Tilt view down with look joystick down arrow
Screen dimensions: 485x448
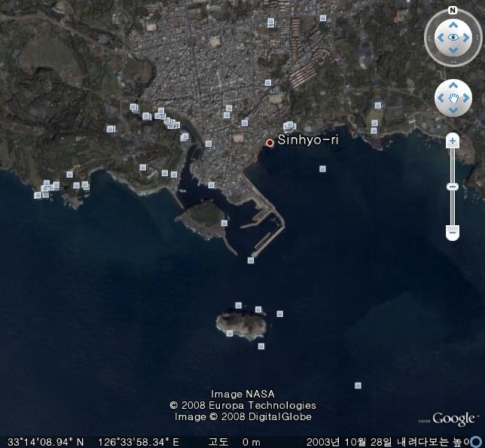(453, 50)
